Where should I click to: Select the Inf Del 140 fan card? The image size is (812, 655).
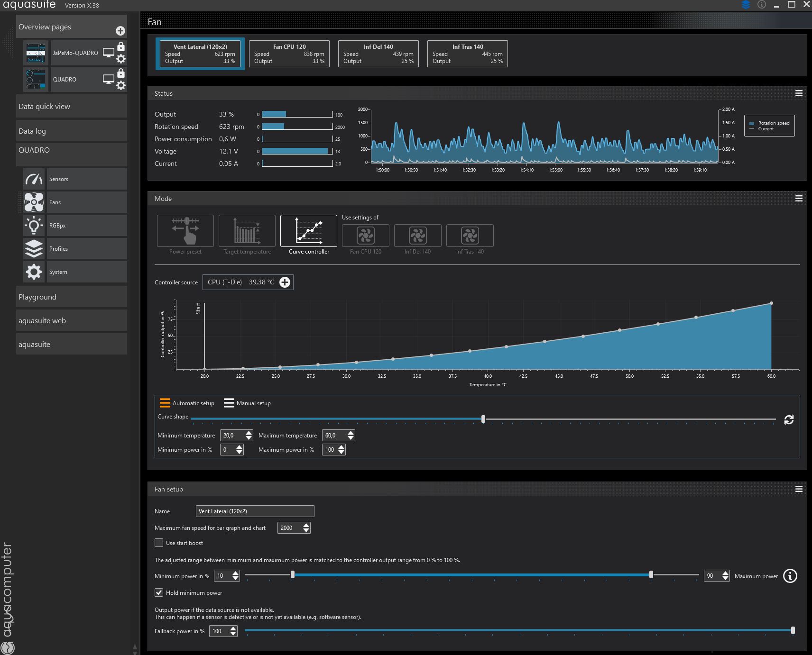tap(378, 54)
